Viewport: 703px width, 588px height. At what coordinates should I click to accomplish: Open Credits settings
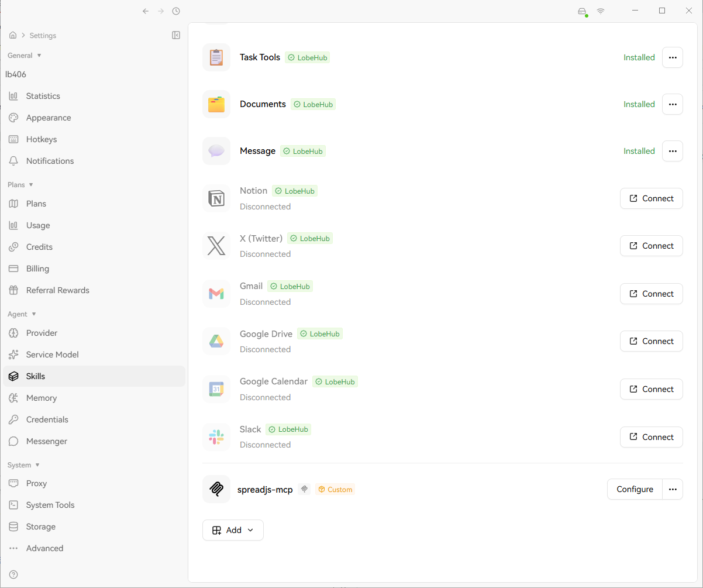(94, 247)
